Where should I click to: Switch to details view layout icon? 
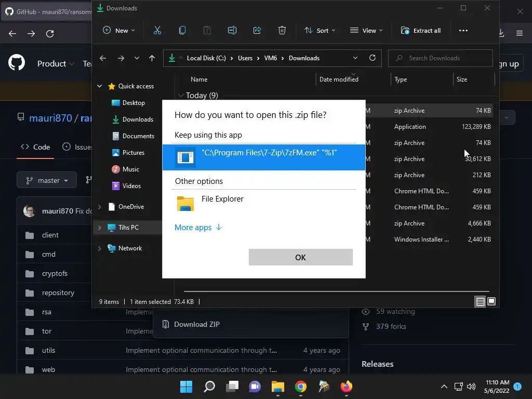click(480, 301)
